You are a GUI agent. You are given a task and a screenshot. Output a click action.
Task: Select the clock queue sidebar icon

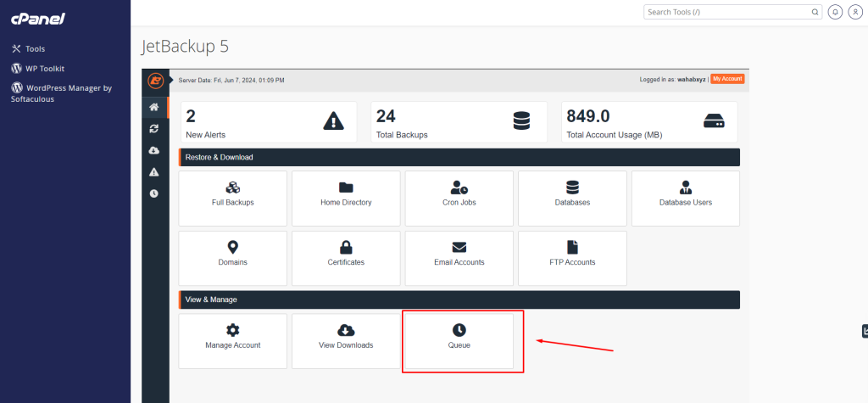pyautogui.click(x=154, y=193)
